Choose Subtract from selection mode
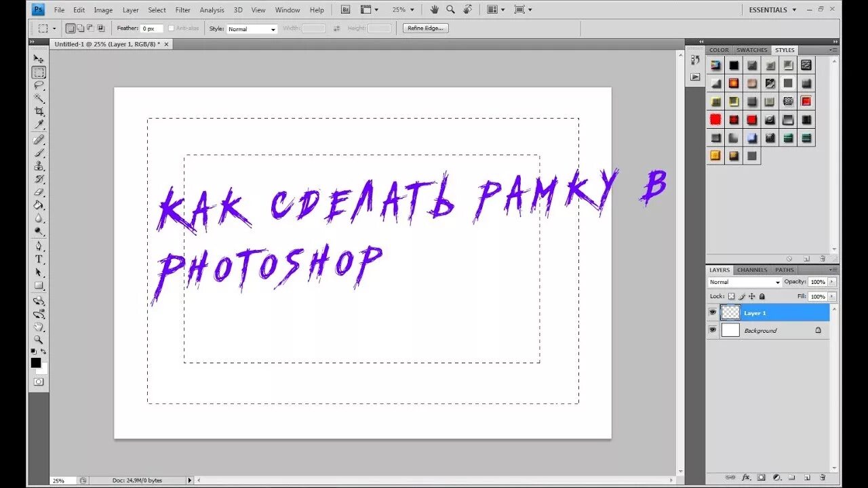This screenshot has width=868, height=488. click(x=90, y=28)
